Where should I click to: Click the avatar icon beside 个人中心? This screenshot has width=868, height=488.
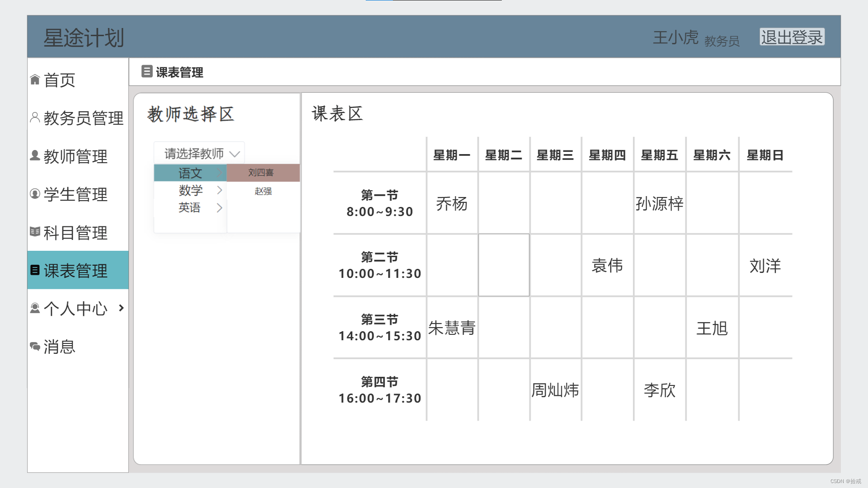pos(35,308)
